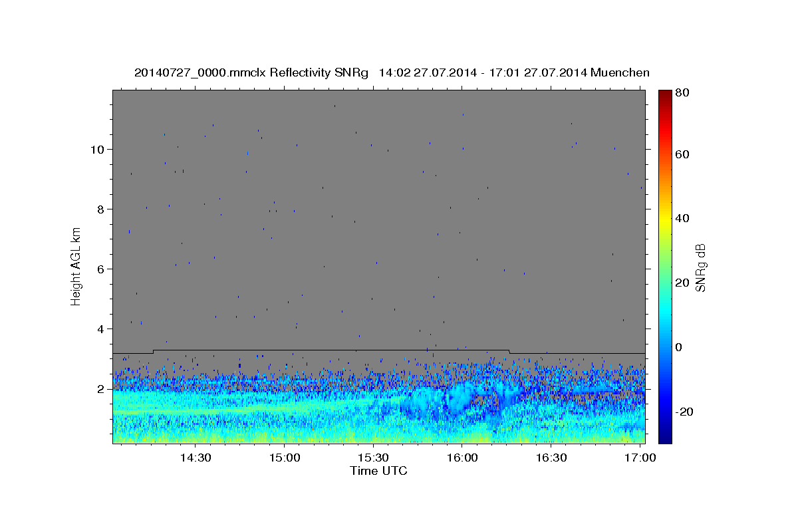Click the 16:00 time tick label
The image size is (798, 532).
(x=462, y=458)
